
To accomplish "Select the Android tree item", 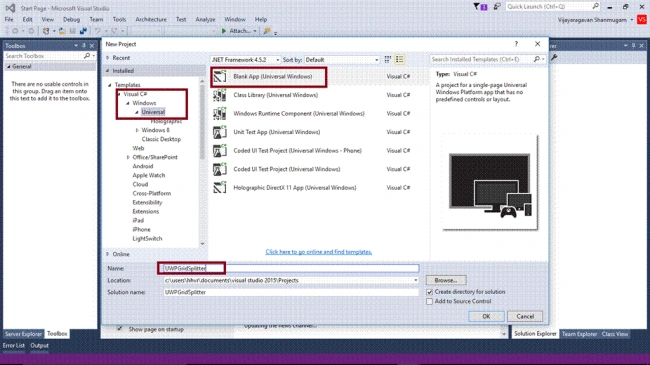I will tap(143, 166).
